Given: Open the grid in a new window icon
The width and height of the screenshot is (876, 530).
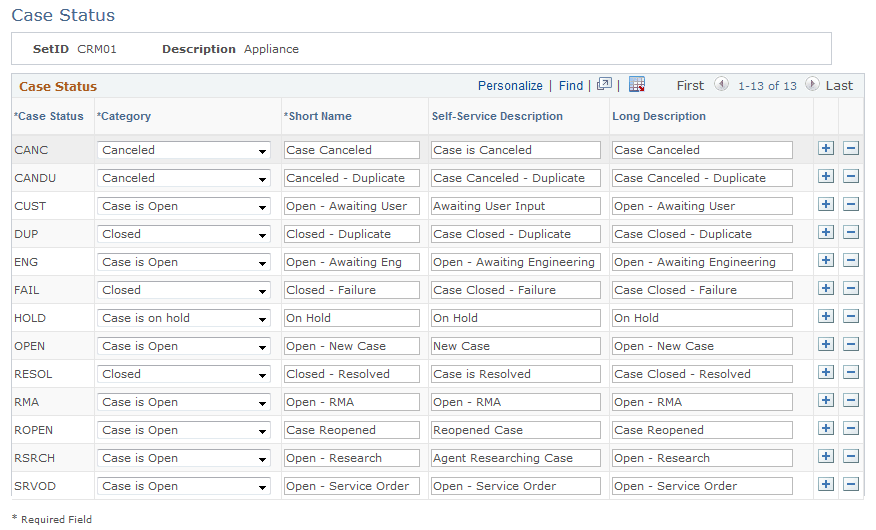Looking at the screenshot, I should 604,84.
